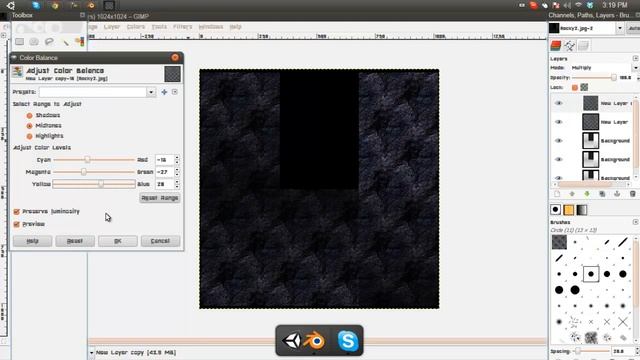The width and height of the screenshot is (640, 360).
Task: Hide the New Layer (non-copy) eye icon
Action: click(559, 122)
